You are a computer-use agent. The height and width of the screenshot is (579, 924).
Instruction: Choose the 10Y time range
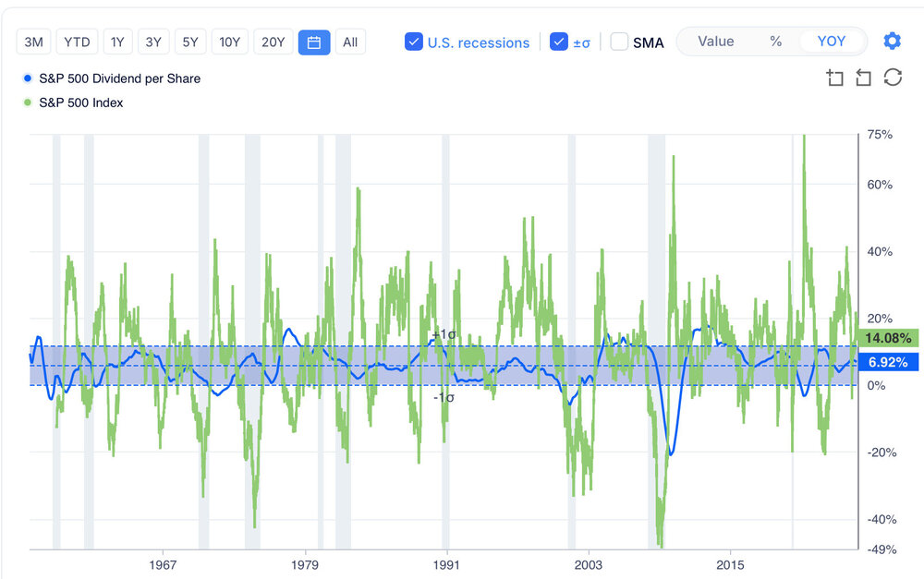tap(229, 42)
